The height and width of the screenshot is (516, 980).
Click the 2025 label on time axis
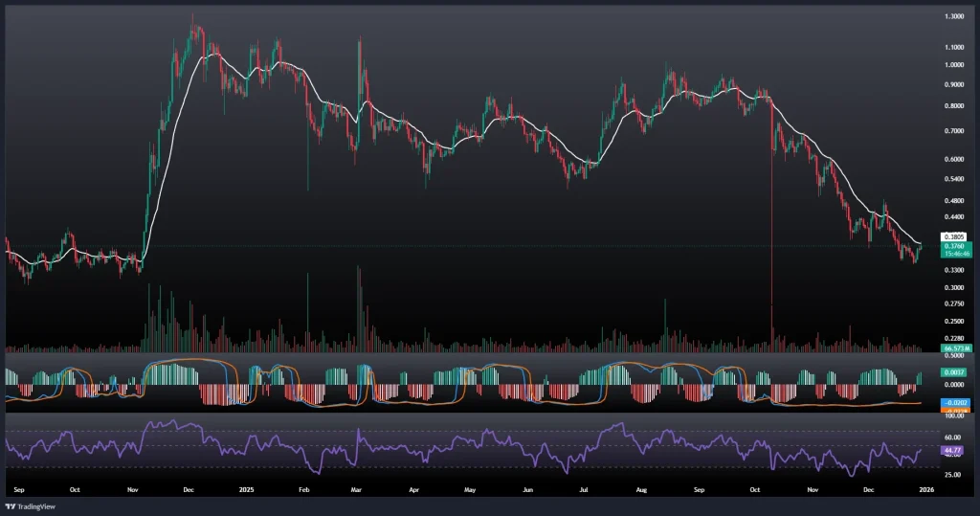pos(245,488)
